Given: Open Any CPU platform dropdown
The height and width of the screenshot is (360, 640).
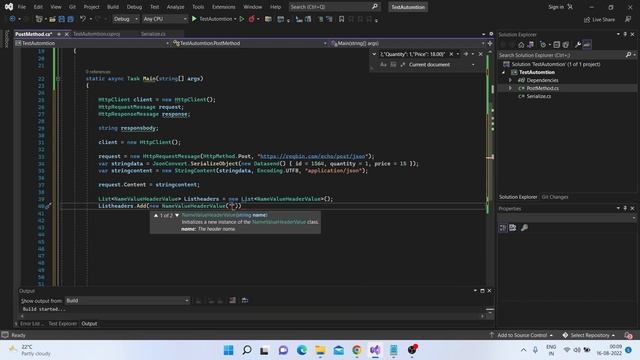Looking at the screenshot, I should 164,19.
